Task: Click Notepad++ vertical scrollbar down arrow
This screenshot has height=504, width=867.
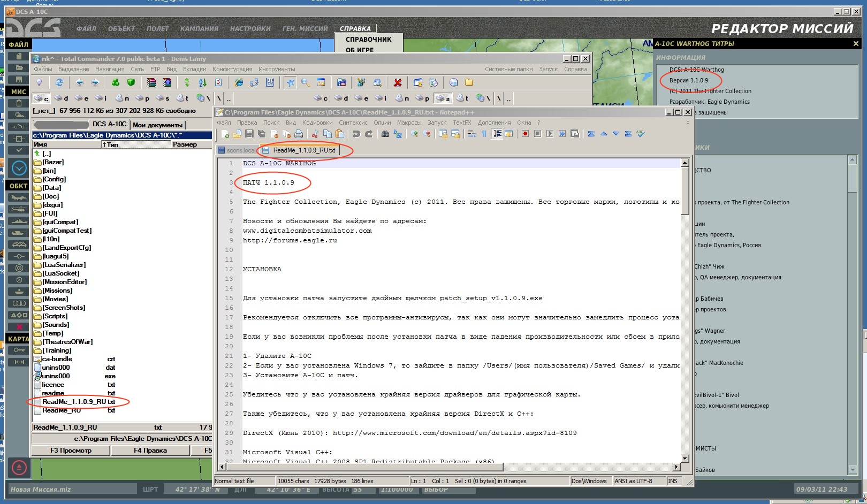Action: click(x=685, y=459)
